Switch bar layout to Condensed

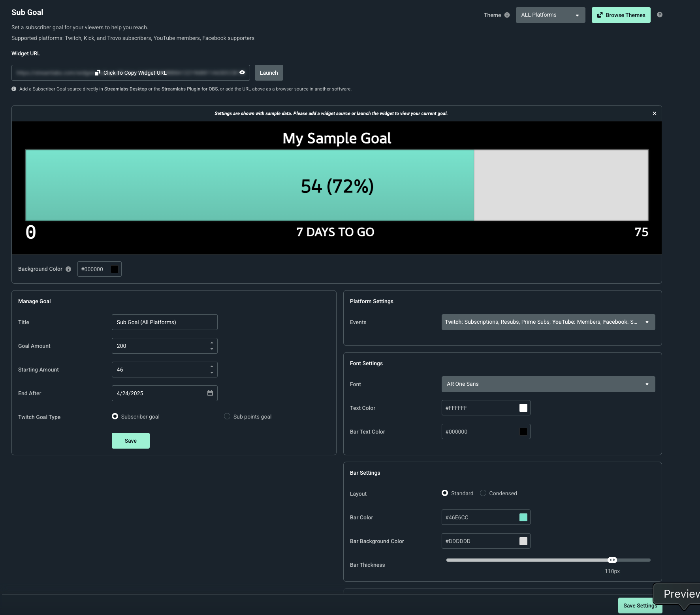coord(483,493)
